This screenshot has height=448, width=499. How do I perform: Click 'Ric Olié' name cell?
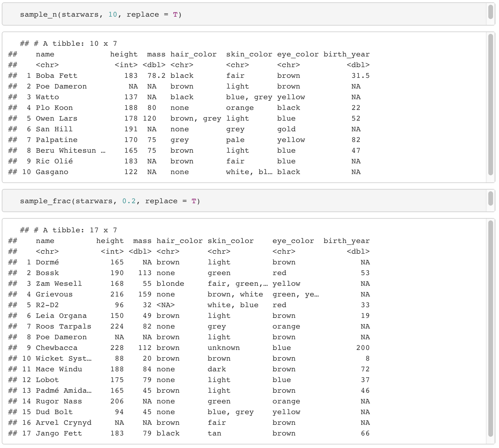tap(54, 161)
